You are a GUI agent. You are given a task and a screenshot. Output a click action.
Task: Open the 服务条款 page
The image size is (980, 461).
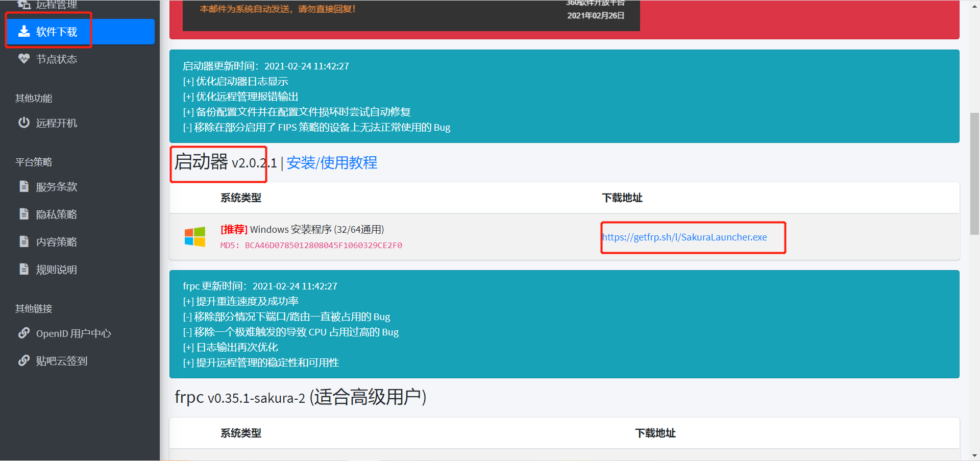point(80,187)
